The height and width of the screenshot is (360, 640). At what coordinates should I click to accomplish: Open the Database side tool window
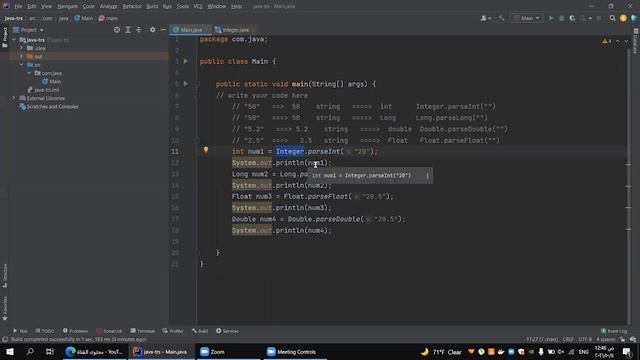[x=636, y=41]
